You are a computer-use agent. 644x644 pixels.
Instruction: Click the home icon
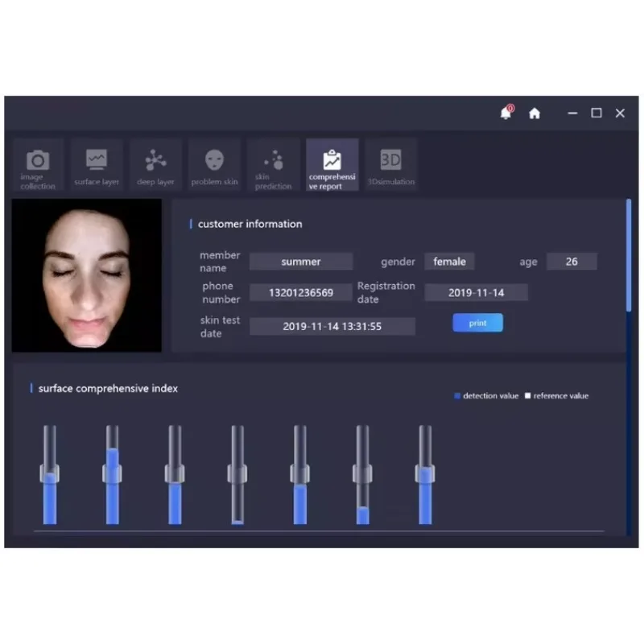tap(535, 114)
